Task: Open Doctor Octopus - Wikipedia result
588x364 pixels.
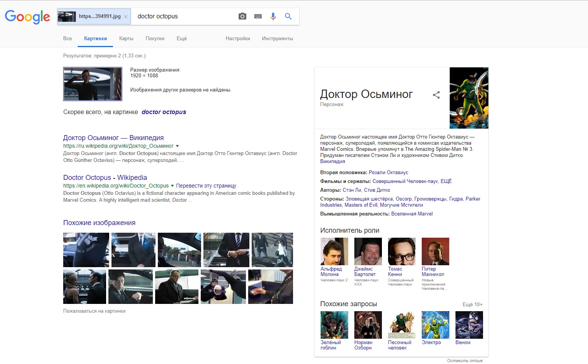Action: (x=105, y=178)
